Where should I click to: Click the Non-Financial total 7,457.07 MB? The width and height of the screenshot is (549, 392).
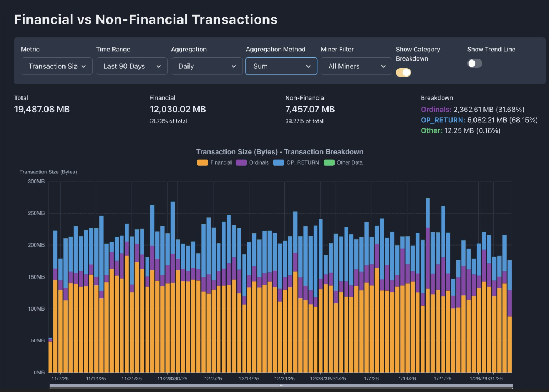(310, 110)
